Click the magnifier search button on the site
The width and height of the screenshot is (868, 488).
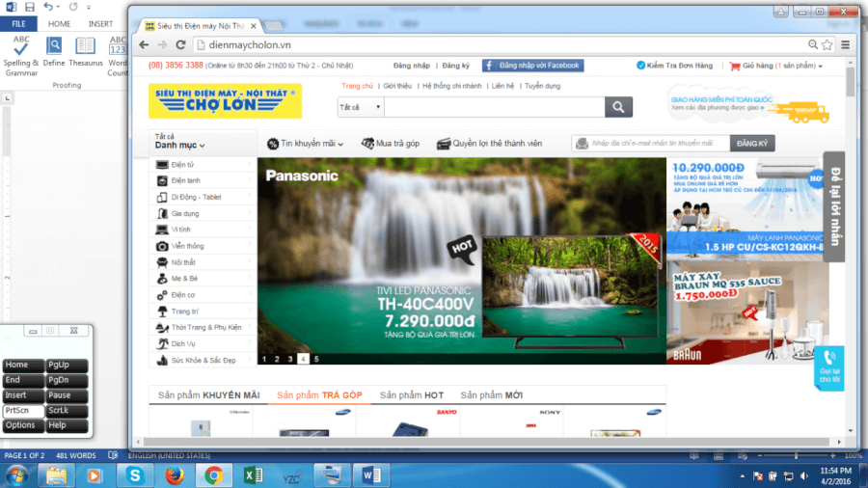click(618, 107)
